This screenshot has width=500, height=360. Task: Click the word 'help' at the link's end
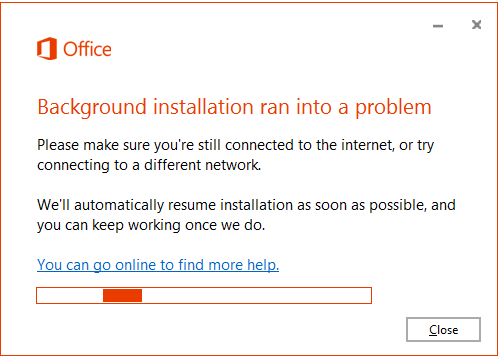pyautogui.click(x=263, y=265)
